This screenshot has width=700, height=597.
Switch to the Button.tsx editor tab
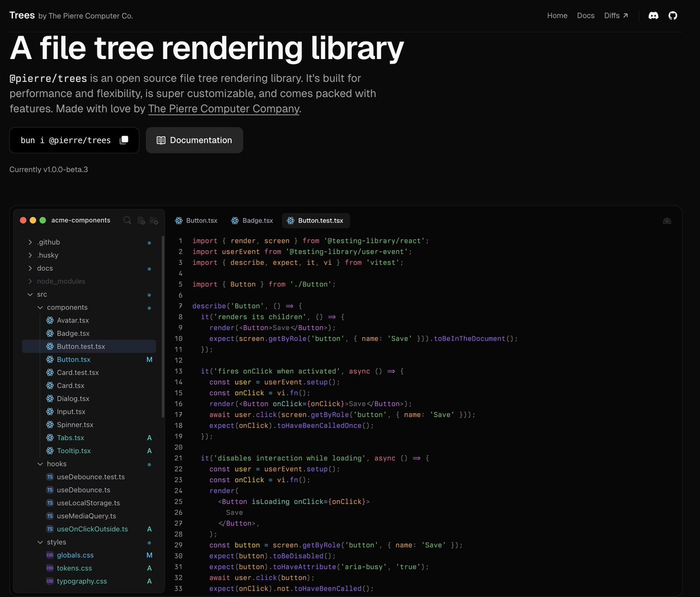click(196, 221)
